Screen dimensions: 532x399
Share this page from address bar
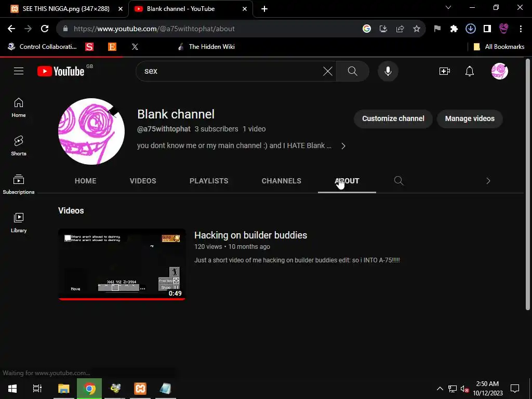pyautogui.click(x=400, y=29)
